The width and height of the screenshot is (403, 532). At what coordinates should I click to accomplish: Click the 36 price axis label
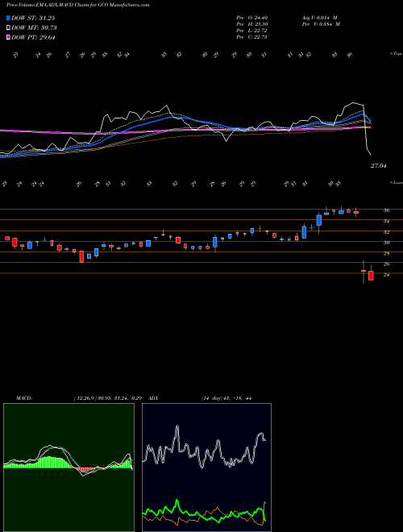(386, 210)
